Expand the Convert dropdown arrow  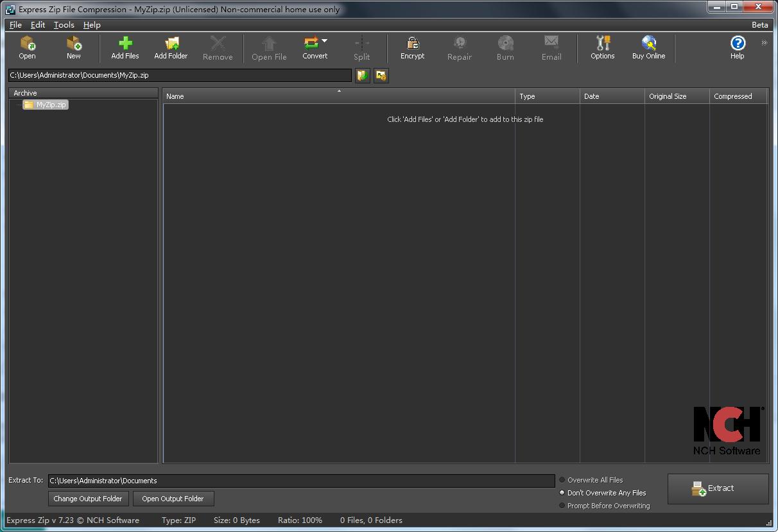(x=325, y=41)
